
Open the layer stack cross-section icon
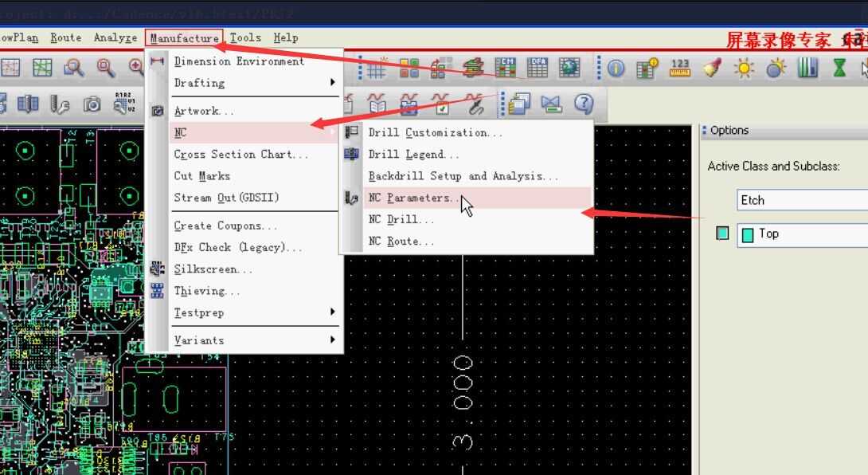point(474,69)
